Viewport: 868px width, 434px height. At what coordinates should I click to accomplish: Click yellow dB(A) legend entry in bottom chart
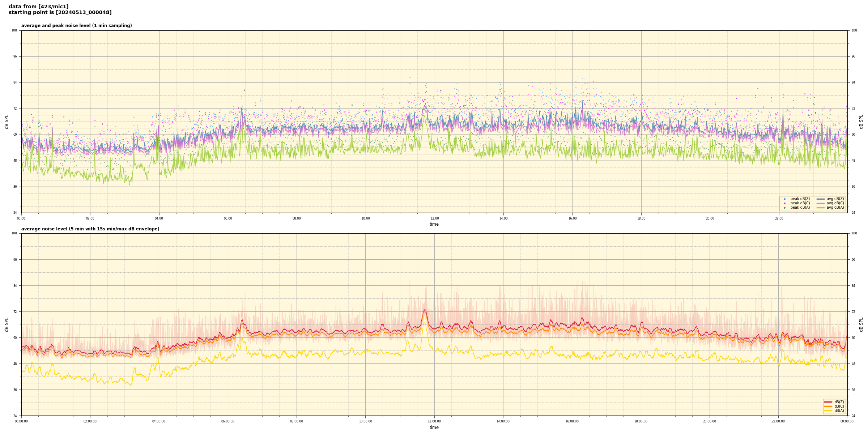[x=828, y=410]
